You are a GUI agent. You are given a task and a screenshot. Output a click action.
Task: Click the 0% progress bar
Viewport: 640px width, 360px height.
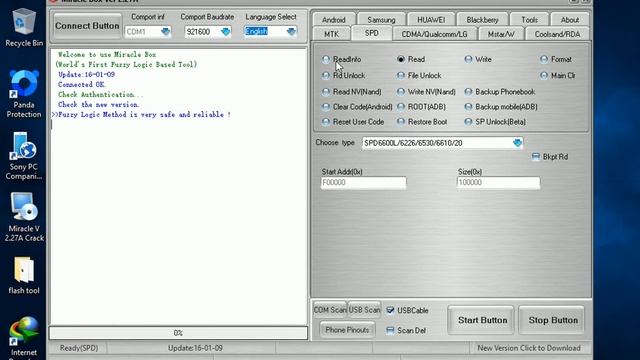pyautogui.click(x=178, y=333)
